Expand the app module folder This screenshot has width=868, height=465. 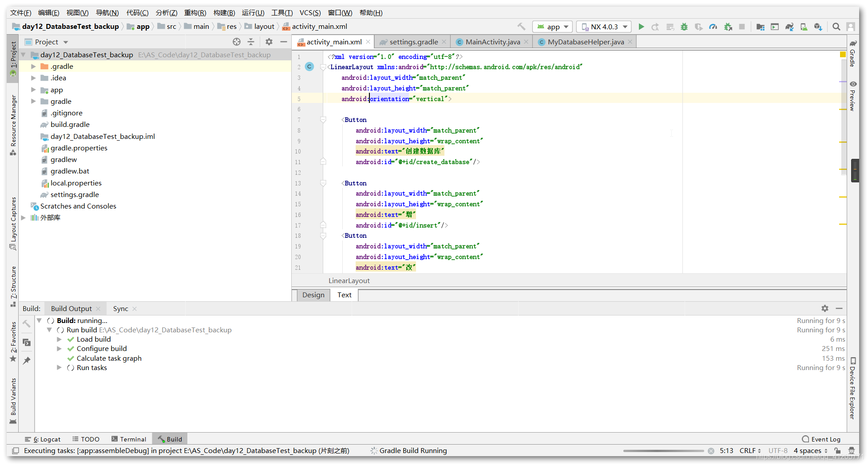point(33,90)
